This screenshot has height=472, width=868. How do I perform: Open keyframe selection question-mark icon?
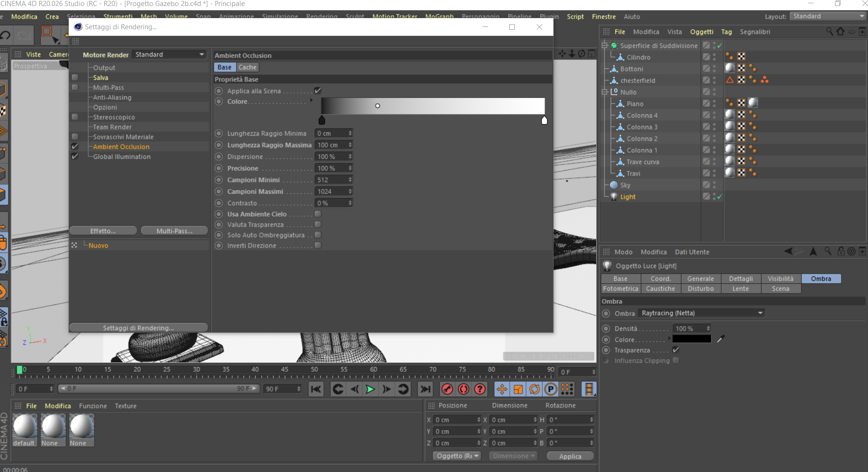pyautogui.click(x=480, y=389)
